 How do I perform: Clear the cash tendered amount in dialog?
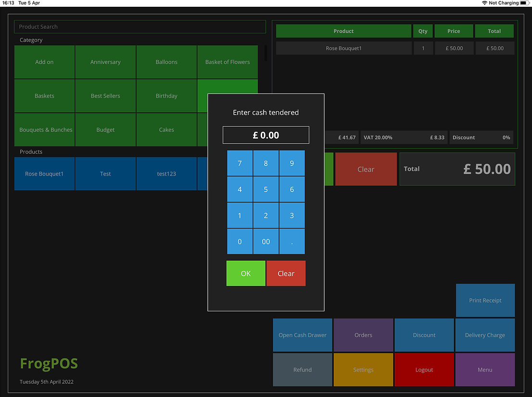tap(286, 273)
